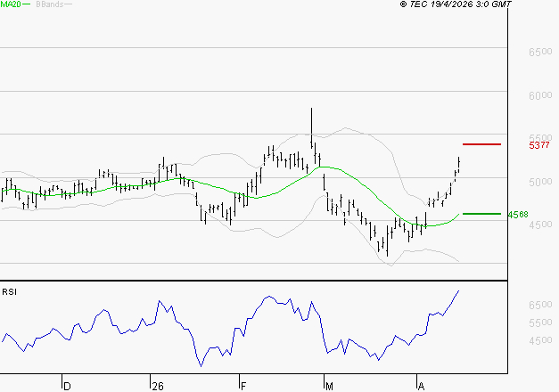
Task: Toggle the MA20 legend label
Action: (11, 4)
